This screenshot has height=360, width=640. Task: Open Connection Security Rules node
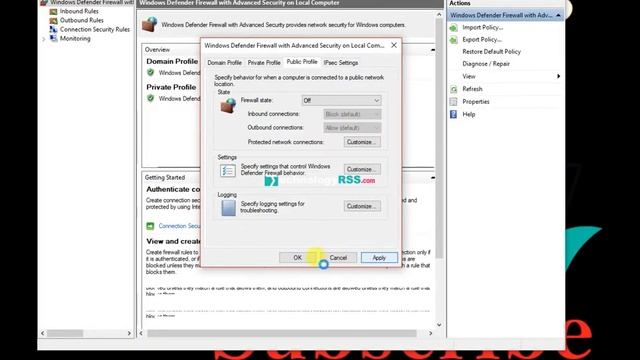pyautogui.click(x=95, y=29)
